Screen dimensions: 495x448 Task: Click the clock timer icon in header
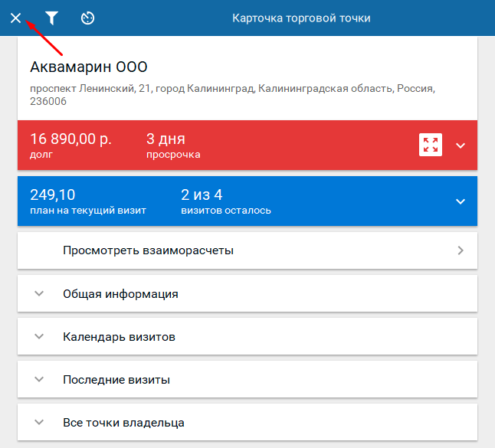[87, 18]
